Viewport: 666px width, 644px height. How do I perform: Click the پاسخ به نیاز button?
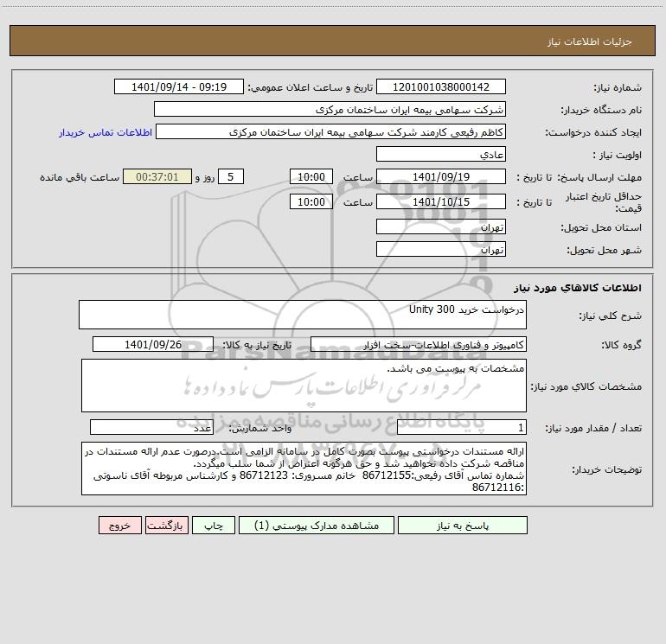tap(463, 526)
